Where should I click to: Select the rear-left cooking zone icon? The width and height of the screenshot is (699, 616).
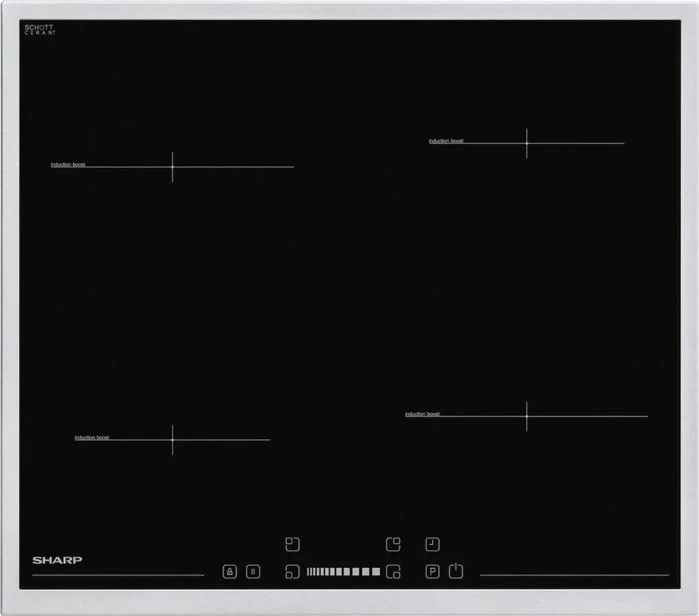point(292,544)
